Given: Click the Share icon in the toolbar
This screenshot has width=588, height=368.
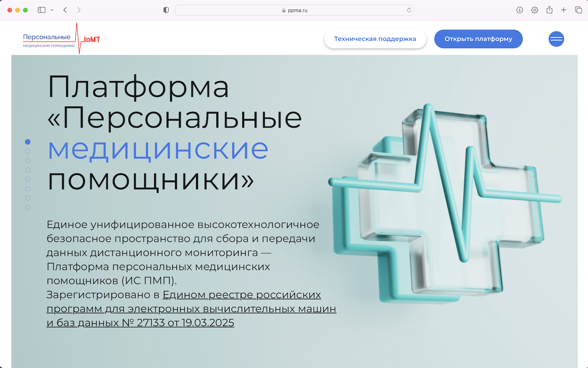Looking at the screenshot, I should click(549, 10).
